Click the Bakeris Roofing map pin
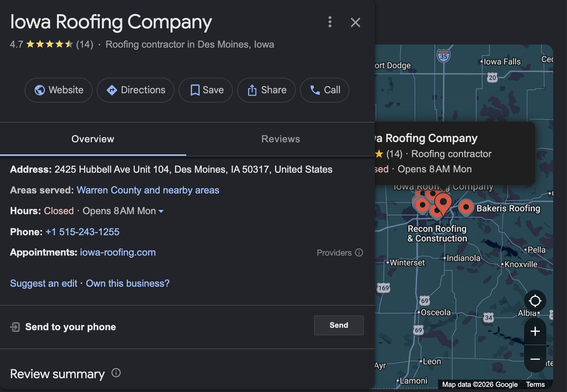Screen dimensions: 567x392 [x=465, y=207]
